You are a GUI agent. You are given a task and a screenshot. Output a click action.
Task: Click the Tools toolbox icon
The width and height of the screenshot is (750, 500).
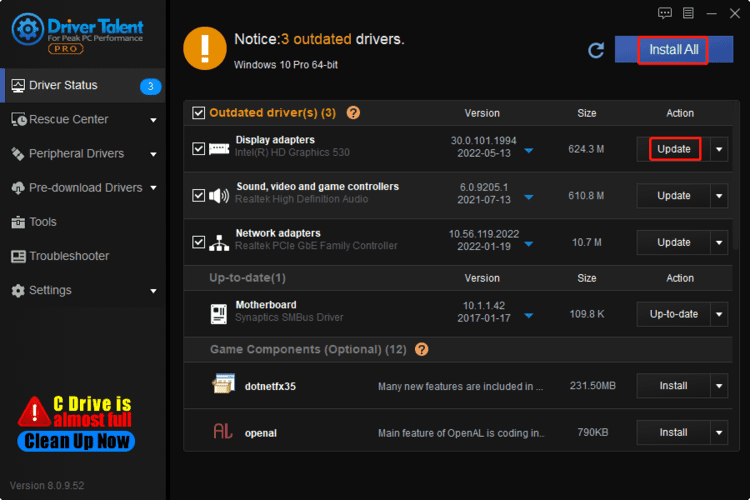click(18, 222)
